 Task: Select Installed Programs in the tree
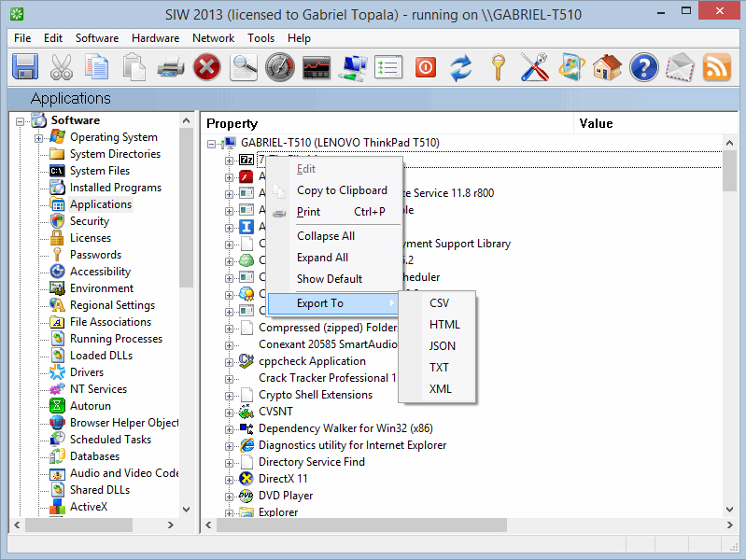tap(116, 188)
